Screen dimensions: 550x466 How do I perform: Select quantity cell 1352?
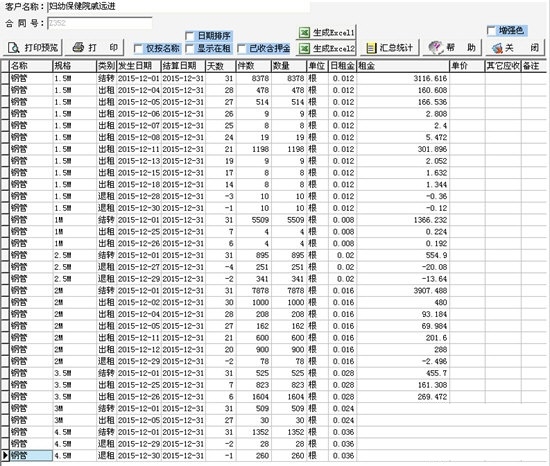click(289, 432)
